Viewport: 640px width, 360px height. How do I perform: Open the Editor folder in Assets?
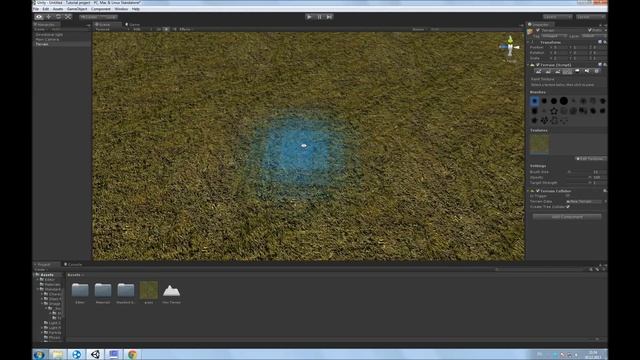[x=80, y=293]
